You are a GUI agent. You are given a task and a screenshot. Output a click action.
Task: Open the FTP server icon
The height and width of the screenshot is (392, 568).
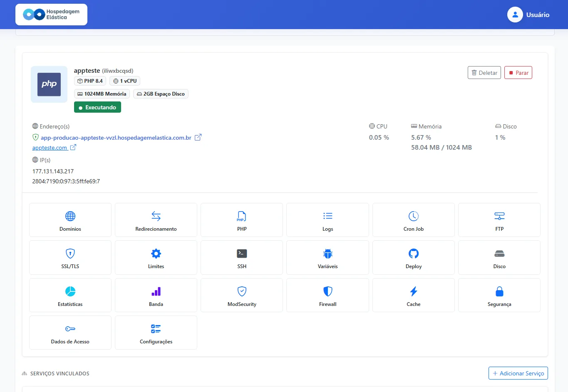point(499,216)
